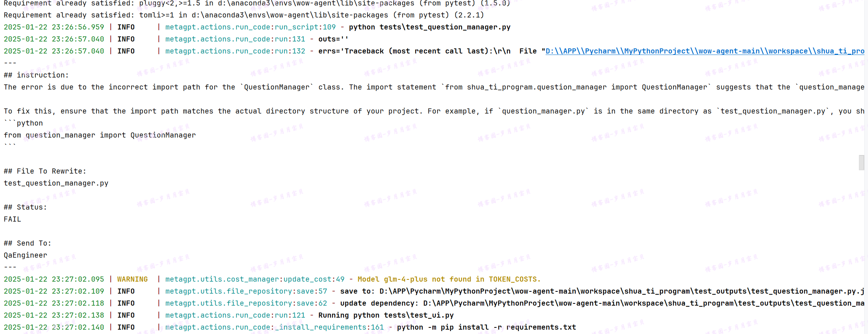
Task: Click 'metagpt.actions.run_code:run_script:109' source location
Action: click(250, 27)
